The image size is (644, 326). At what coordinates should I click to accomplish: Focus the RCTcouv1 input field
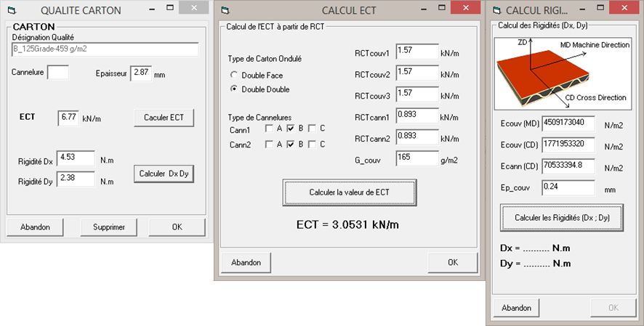tap(416, 53)
